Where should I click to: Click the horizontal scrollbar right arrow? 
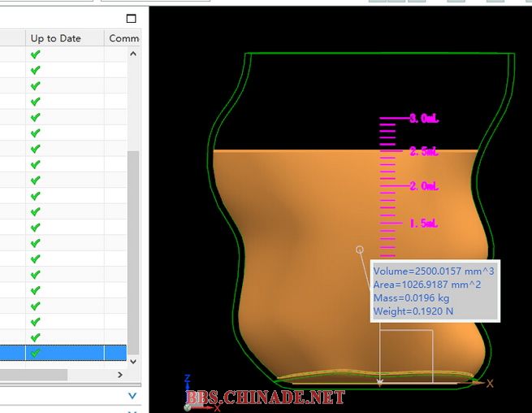[120, 375]
